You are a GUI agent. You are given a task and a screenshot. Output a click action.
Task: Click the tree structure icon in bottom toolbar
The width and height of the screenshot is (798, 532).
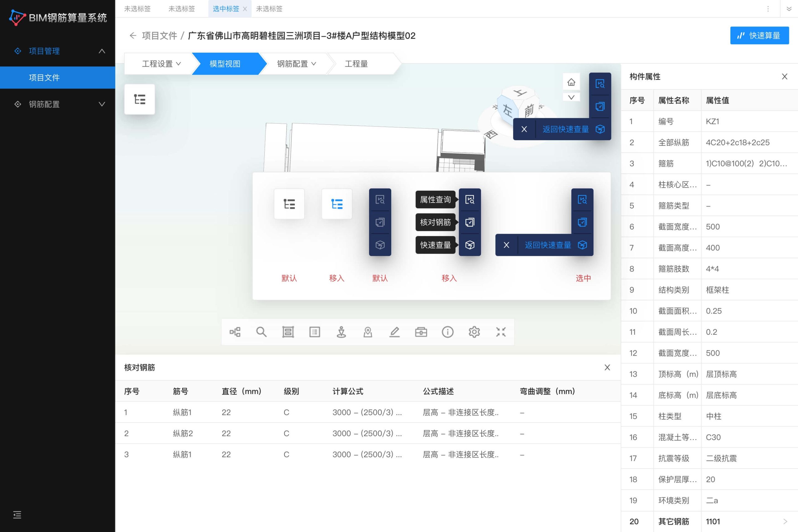[x=235, y=332]
